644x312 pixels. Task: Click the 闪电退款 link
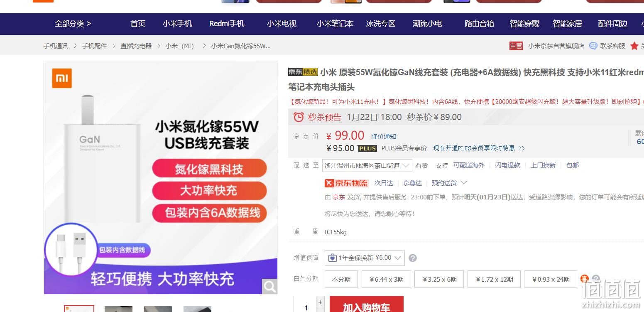tap(507, 165)
